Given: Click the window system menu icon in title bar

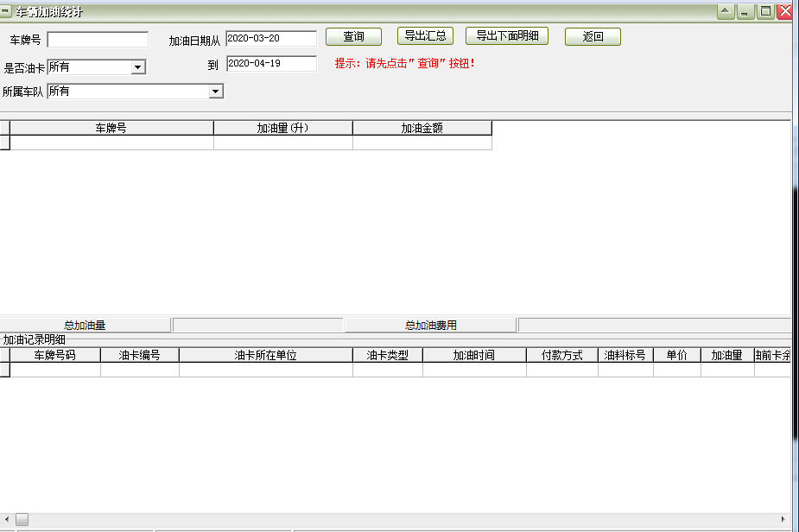Looking at the screenshot, I should coord(5,11).
